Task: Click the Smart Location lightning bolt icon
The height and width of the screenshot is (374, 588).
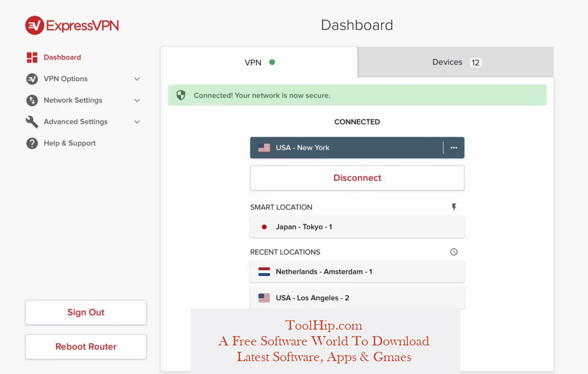Action: [454, 207]
